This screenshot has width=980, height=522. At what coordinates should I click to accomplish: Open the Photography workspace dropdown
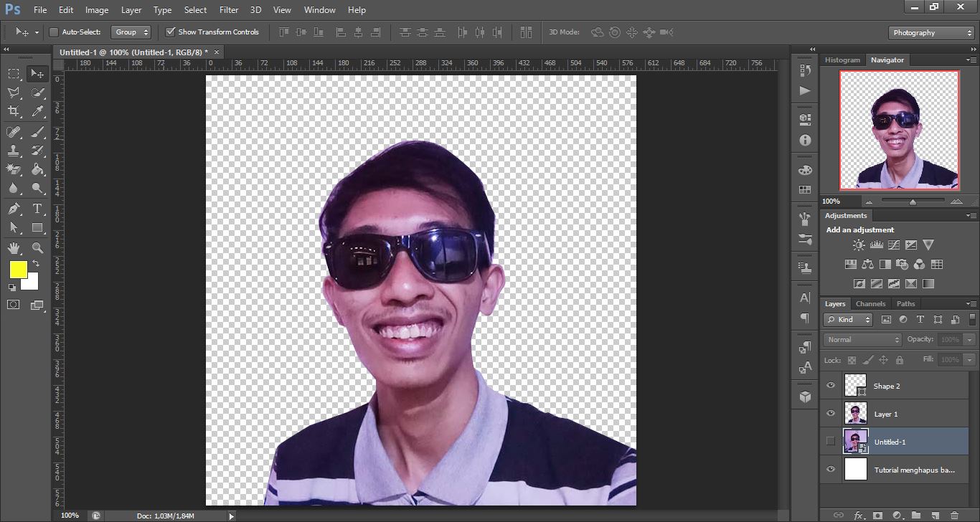coord(930,32)
